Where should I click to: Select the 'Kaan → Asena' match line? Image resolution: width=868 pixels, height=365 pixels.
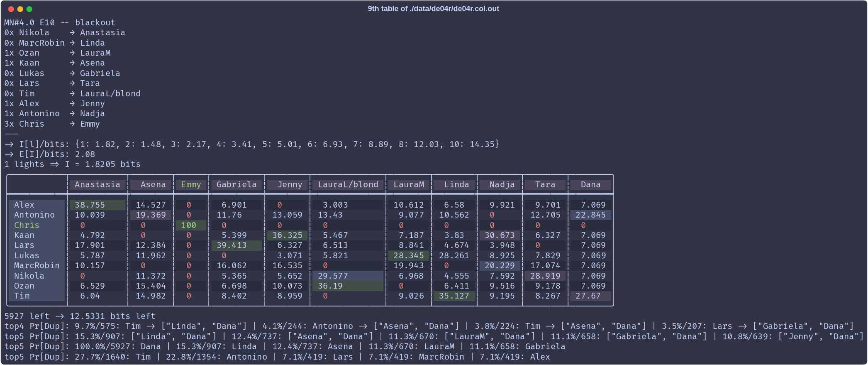click(x=54, y=63)
